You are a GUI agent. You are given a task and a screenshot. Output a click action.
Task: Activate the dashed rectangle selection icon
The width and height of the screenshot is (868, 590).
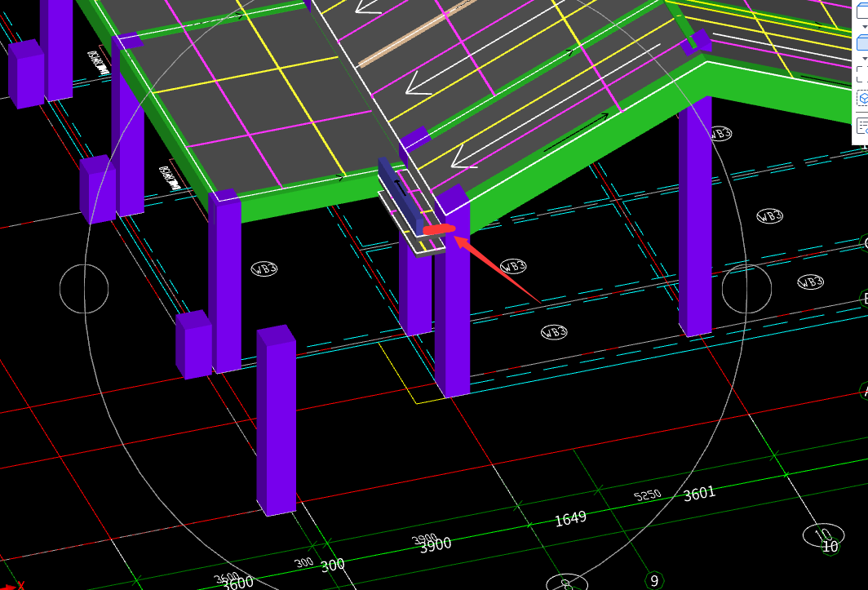[862, 74]
